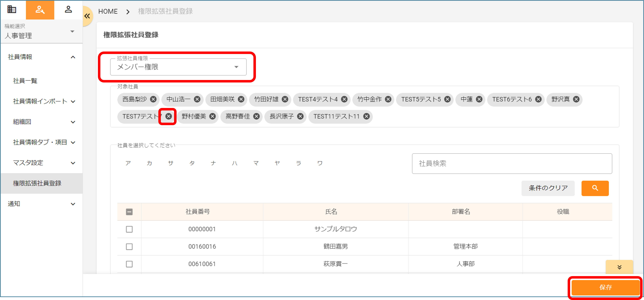
Task: Remove 西島梨沙 from the selected employees
Action: pyautogui.click(x=154, y=99)
